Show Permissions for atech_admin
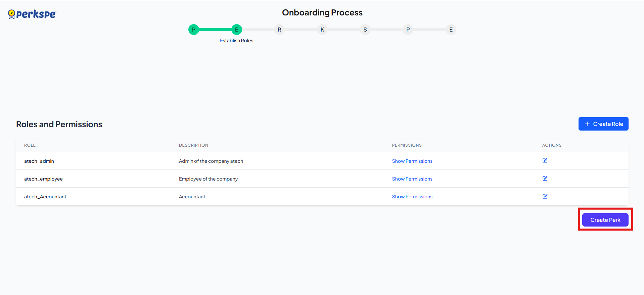 tap(412, 161)
